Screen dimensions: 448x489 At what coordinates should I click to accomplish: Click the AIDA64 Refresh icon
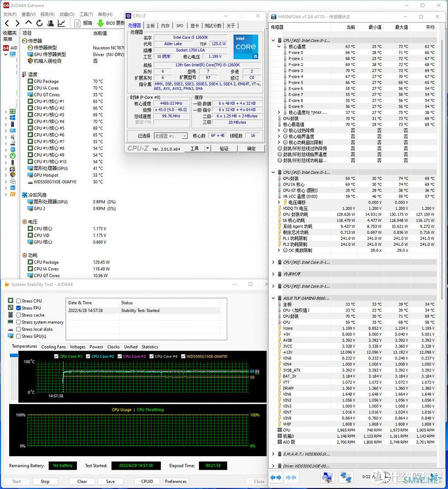click(x=39, y=23)
